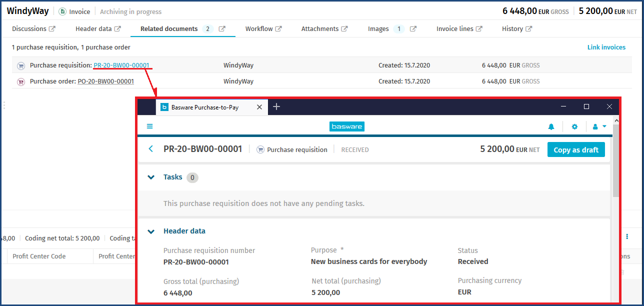Select the Basware Purchase-to-Pay browser tab

tap(211, 107)
